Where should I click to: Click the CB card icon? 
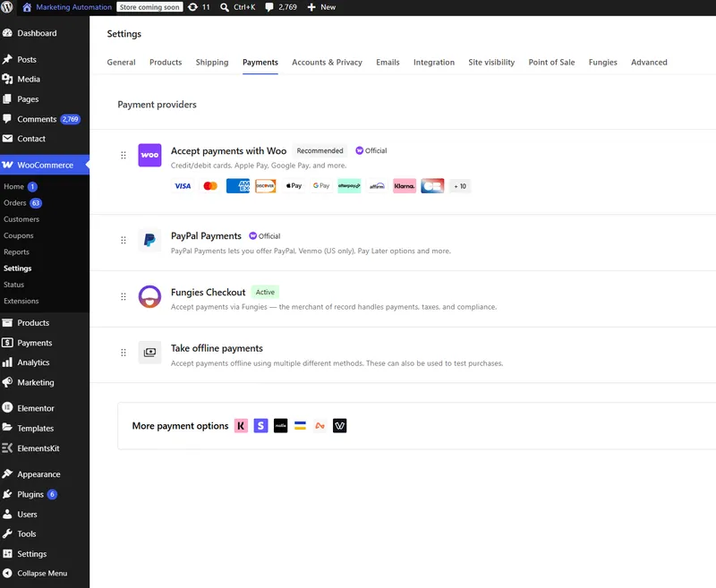point(432,186)
